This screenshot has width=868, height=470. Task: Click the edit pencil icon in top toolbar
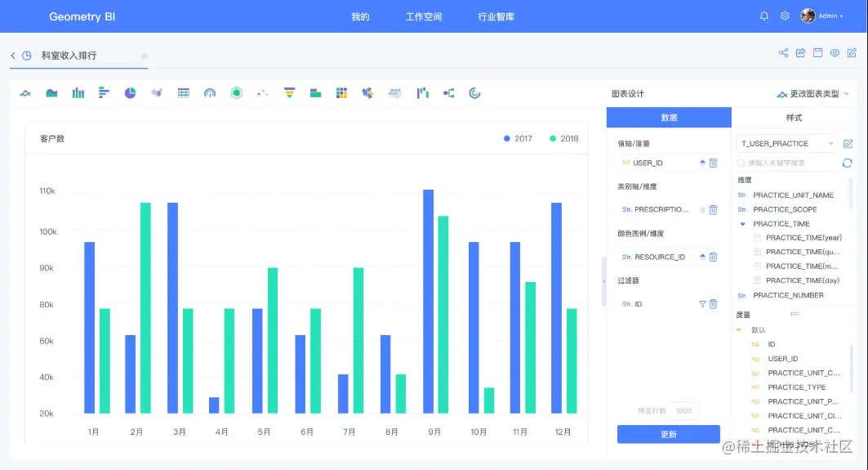pyautogui.click(x=852, y=52)
